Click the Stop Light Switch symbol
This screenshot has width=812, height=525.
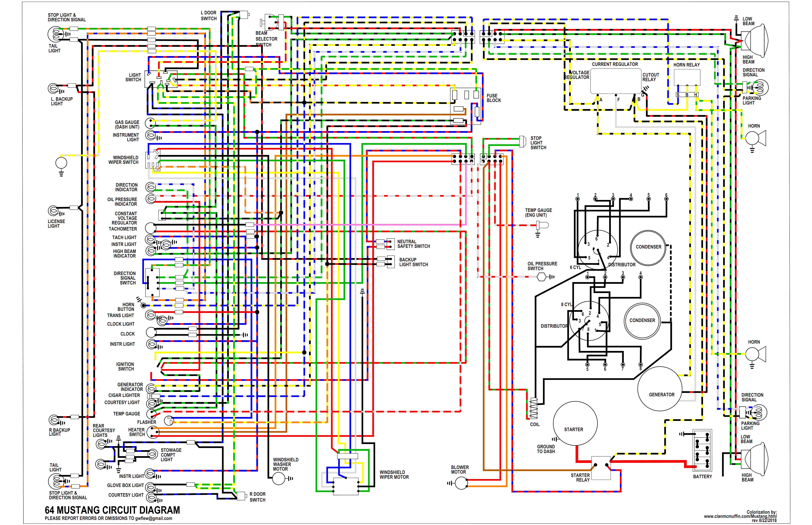pos(522,141)
